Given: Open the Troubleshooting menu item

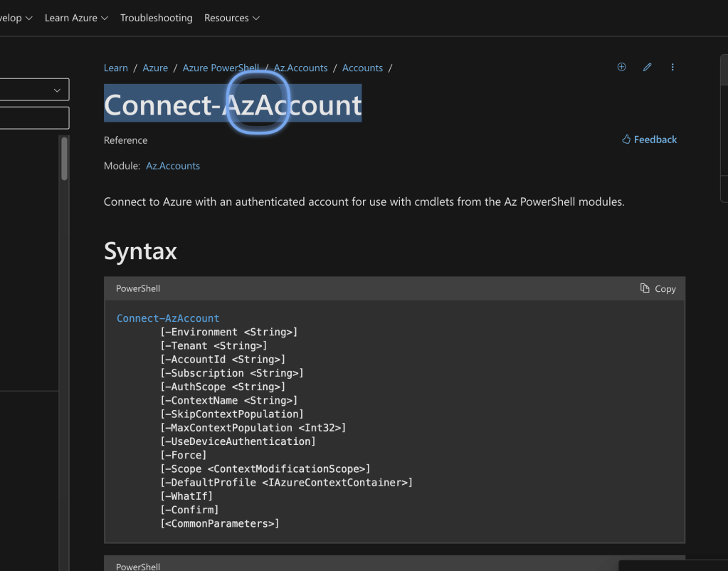Looking at the screenshot, I should pyautogui.click(x=156, y=18).
